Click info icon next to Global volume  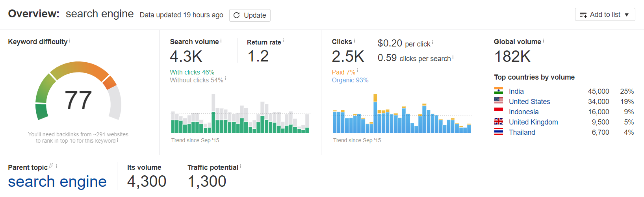pyautogui.click(x=544, y=40)
